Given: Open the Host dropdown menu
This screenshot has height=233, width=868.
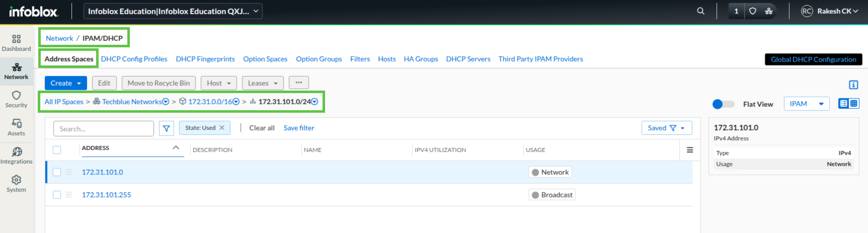Looking at the screenshot, I should (219, 83).
